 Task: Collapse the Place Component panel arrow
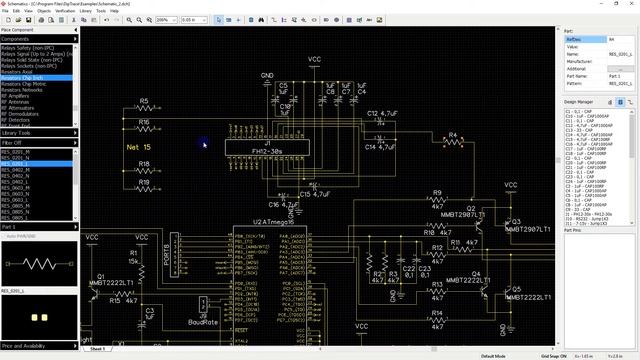click(76, 30)
